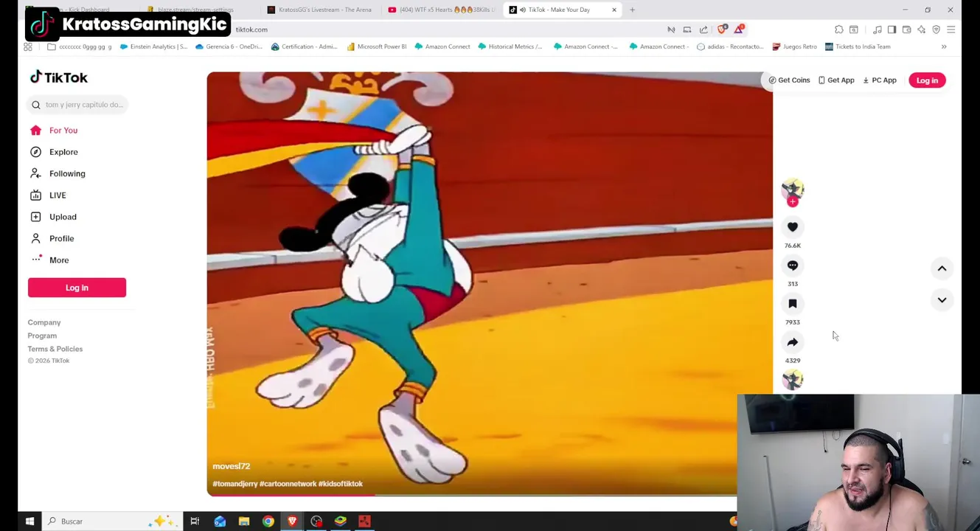
Task: Open comments on the video
Action: click(793, 265)
